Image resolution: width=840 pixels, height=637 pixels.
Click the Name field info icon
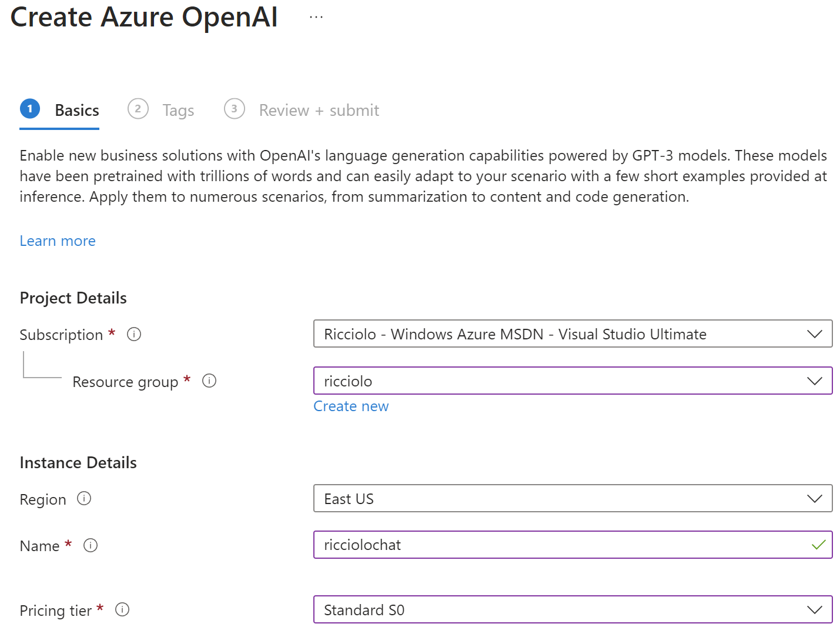coord(91,545)
